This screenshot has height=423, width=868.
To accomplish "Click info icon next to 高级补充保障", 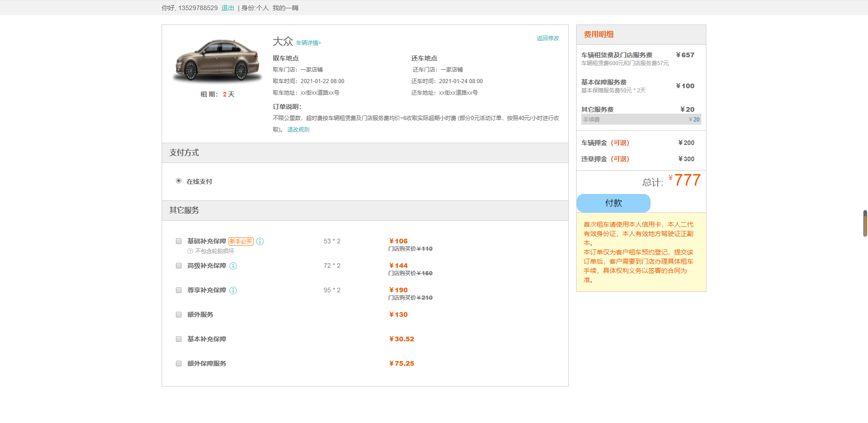I will (233, 266).
